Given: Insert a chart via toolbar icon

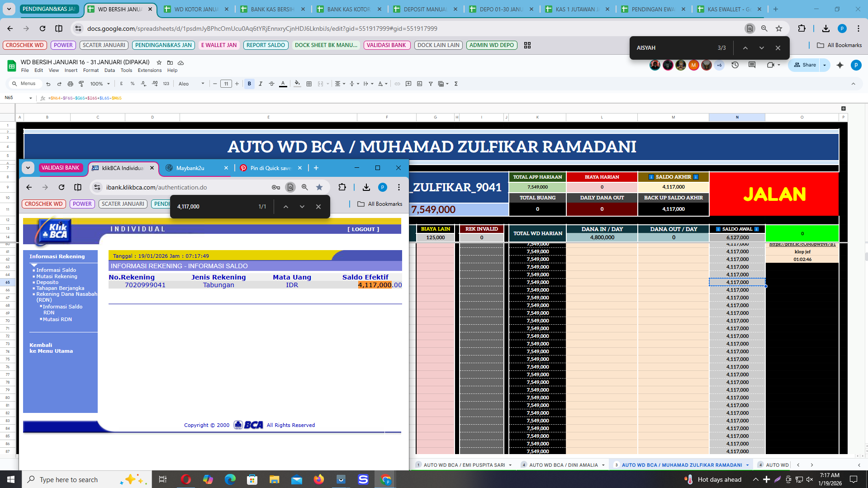Looking at the screenshot, I should [x=419, y=84].
